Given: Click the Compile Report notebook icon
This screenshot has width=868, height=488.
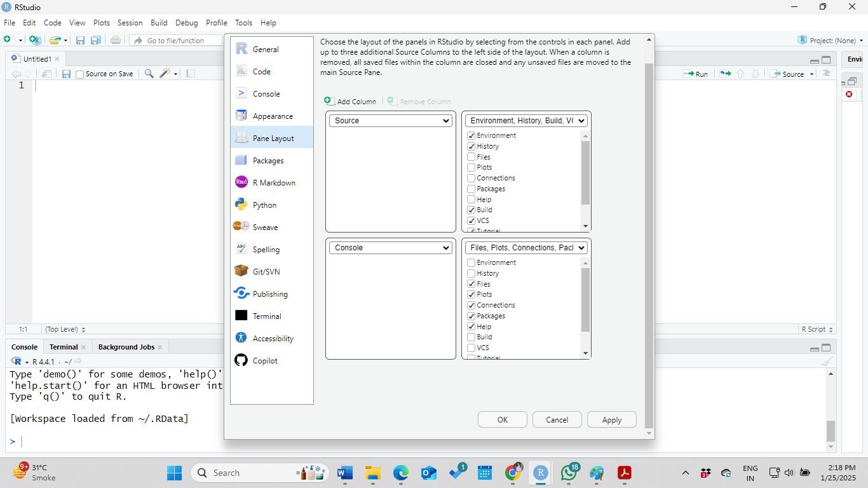Looking at the screenshot, I should pyautogui.click(x=190, y=74).
